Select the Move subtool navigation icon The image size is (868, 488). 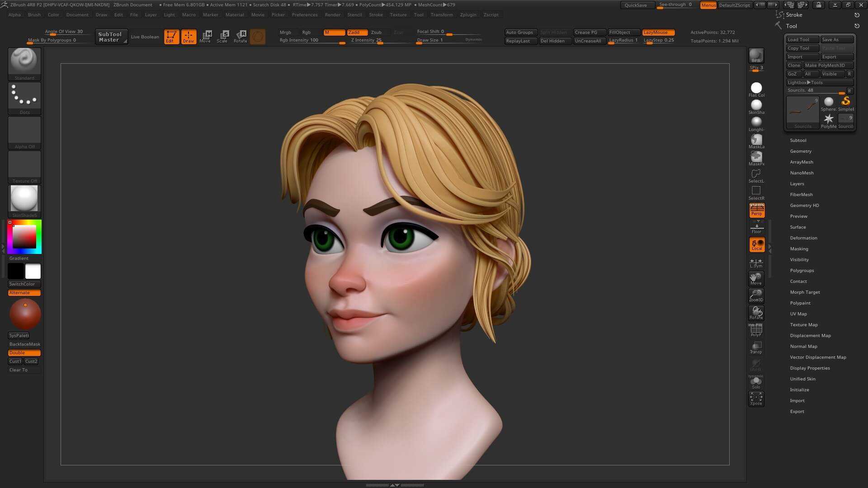[756, 278]
